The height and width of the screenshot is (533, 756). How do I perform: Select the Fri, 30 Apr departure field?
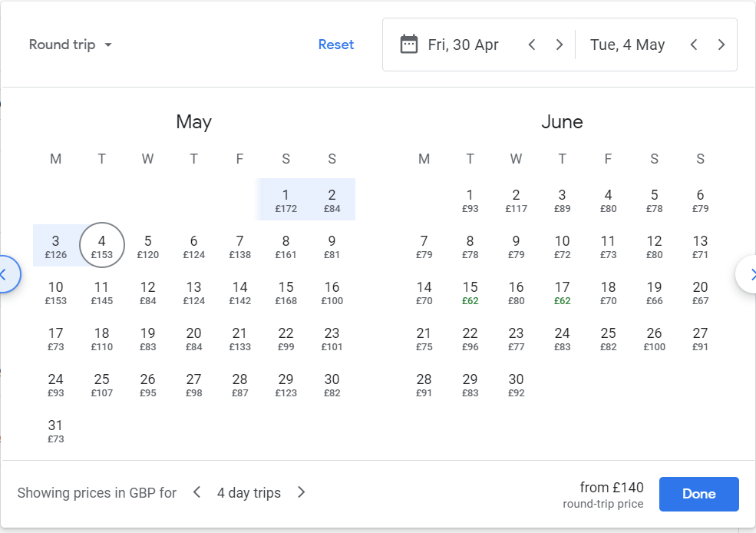[464, 45]
